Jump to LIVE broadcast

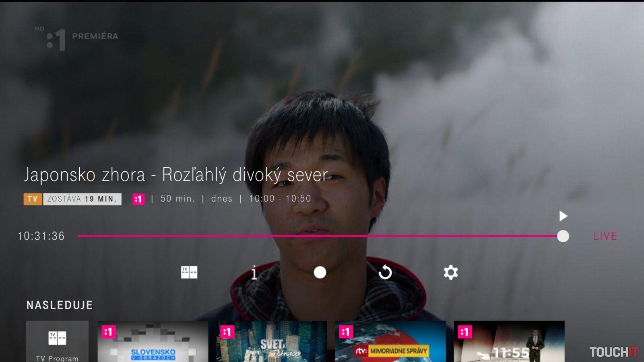click(x=605, y=236)
